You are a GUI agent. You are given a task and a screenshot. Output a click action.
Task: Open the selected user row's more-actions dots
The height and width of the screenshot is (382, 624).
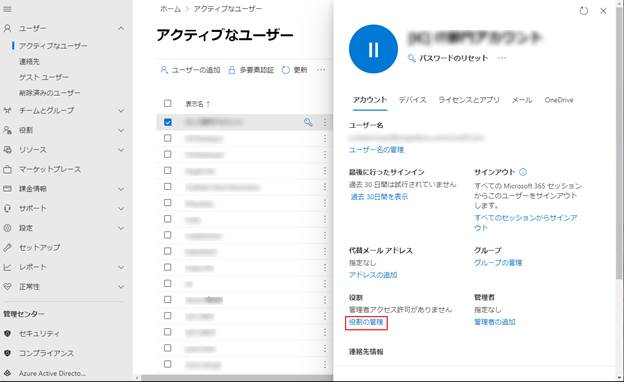click(x=325, y=122)
